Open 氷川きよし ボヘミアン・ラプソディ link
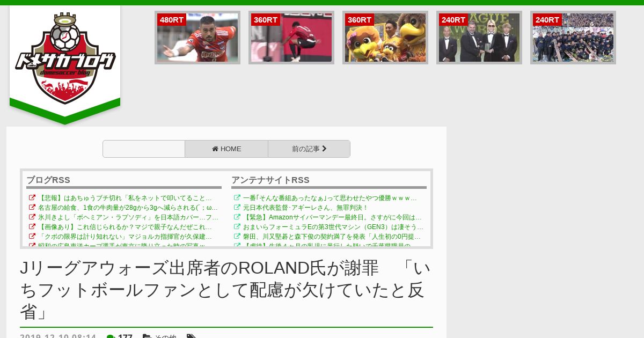The height and width of the screenshot is (338, 644). pyautogui.click(x=128, y=217)
